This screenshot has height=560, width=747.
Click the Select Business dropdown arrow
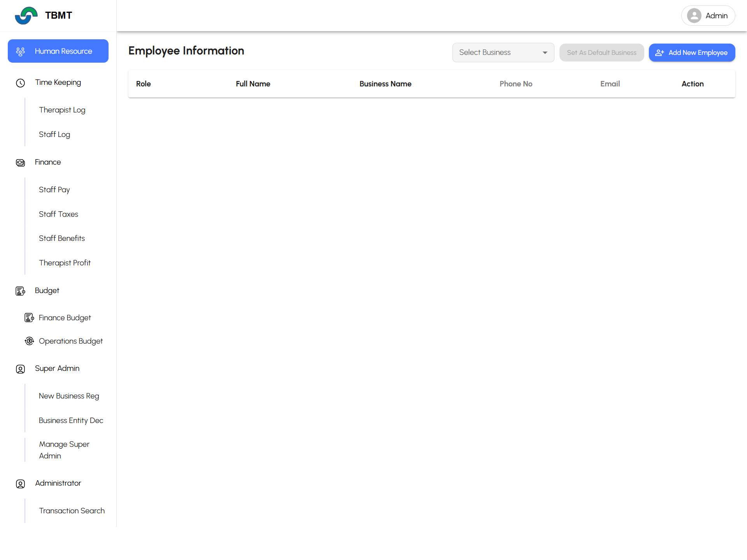(545, 53)
